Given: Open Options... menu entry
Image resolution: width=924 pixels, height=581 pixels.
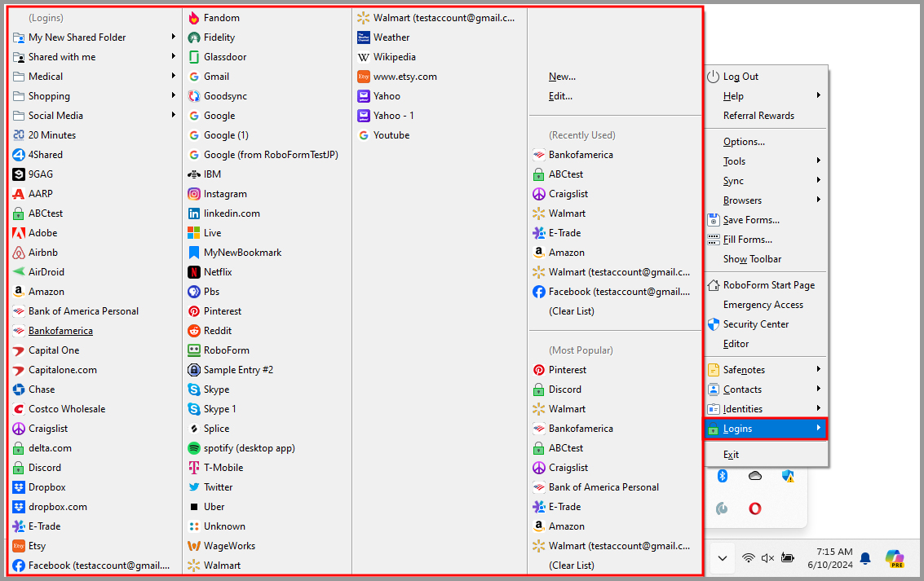Looking at the screenshot, I should 766,142.
